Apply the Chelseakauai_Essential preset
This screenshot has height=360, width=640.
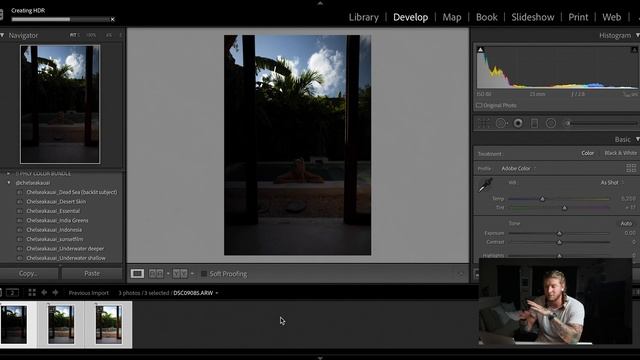click(53, 211)
